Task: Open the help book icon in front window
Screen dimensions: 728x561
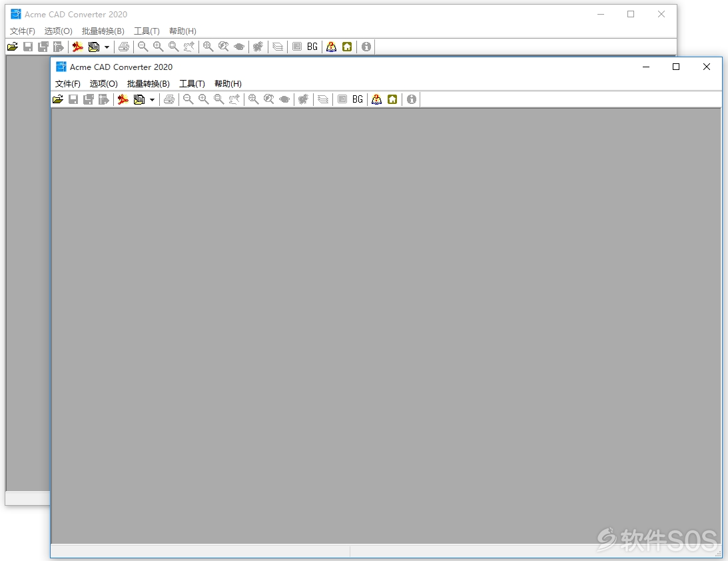Action: pyautogui.click(x=376, y=99)
